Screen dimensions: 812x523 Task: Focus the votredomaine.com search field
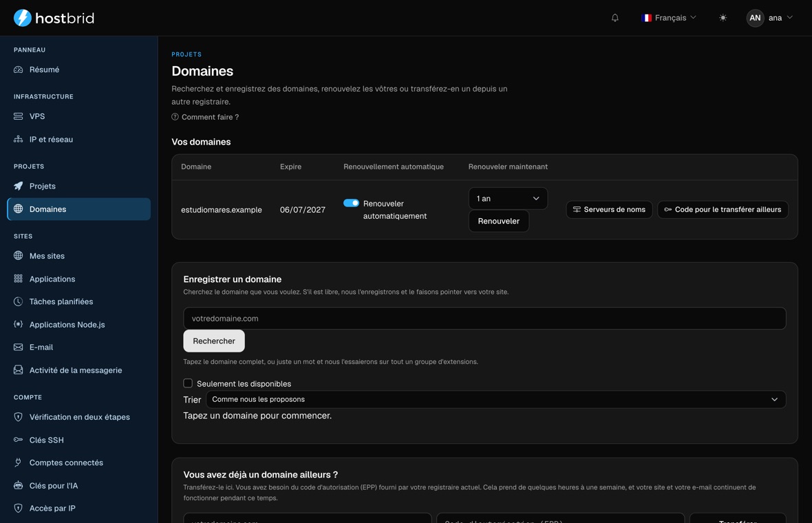(x=484, y=319)
